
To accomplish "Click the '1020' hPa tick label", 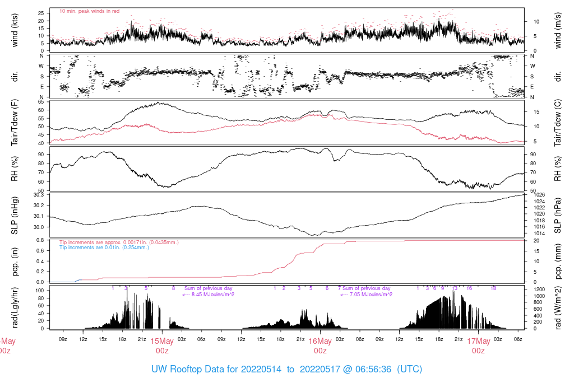I will pyautogui.click(x=539, y=214).
